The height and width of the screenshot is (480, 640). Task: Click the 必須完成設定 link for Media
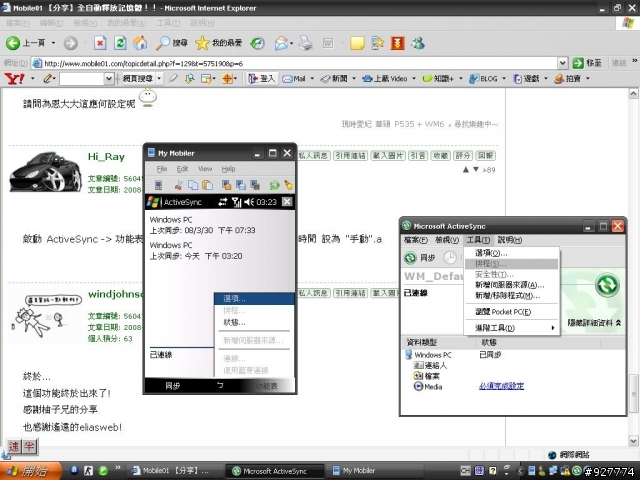tap(501, 386)
